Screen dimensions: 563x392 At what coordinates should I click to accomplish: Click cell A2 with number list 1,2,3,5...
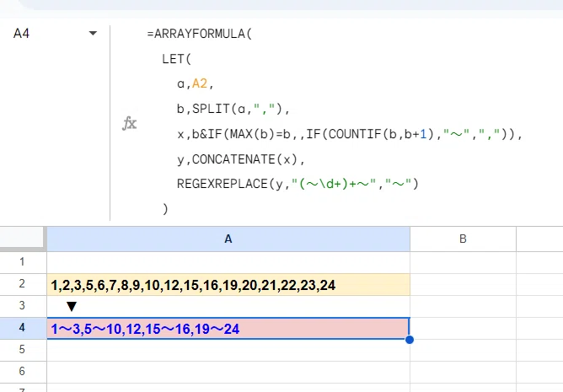[x=228, y=285]
